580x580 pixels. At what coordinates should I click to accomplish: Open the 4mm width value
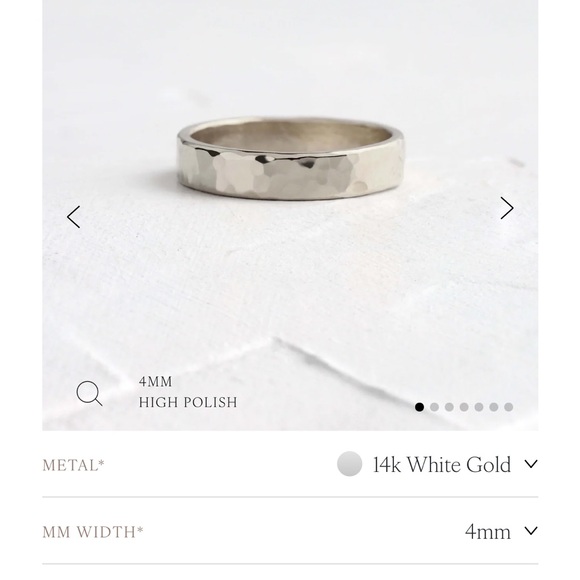488,532
